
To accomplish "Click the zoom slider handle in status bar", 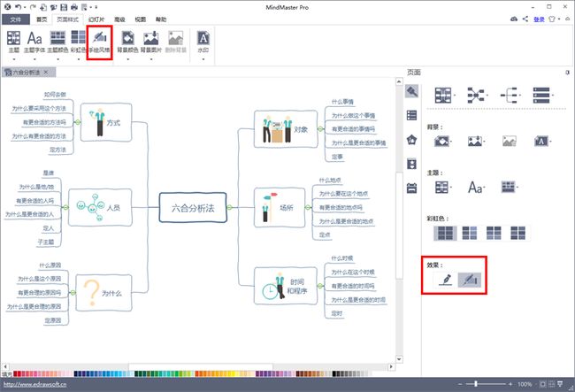I will 476,384.
